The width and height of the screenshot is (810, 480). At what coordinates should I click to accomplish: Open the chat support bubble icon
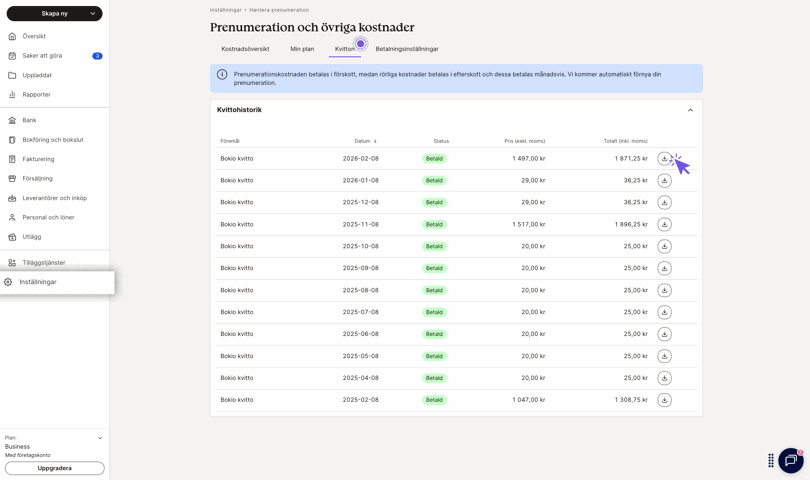(x=790, y=460)
